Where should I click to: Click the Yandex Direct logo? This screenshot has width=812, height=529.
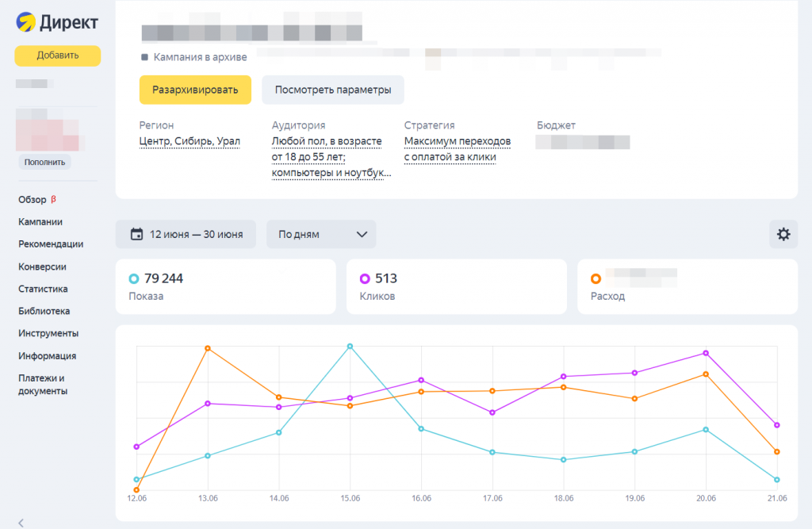click(x=57, y=22)
